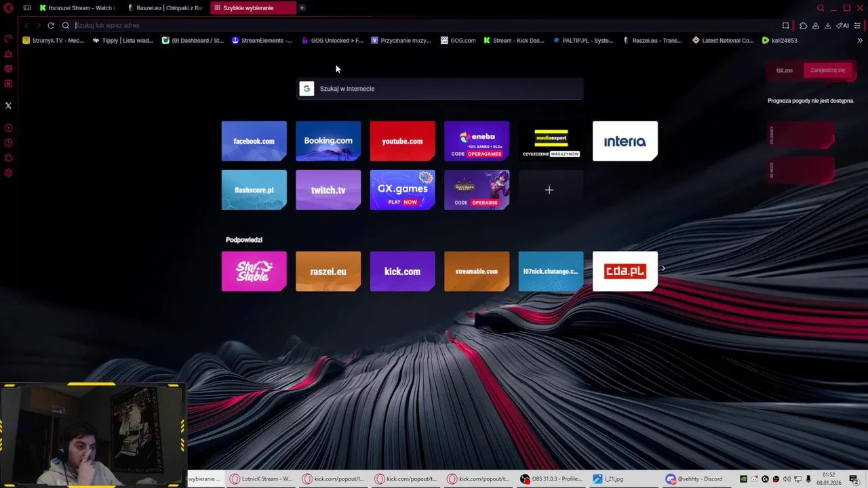Click the search magnifier icon in the title bar
The image size is (868, 488).
(x=821, y=8)
